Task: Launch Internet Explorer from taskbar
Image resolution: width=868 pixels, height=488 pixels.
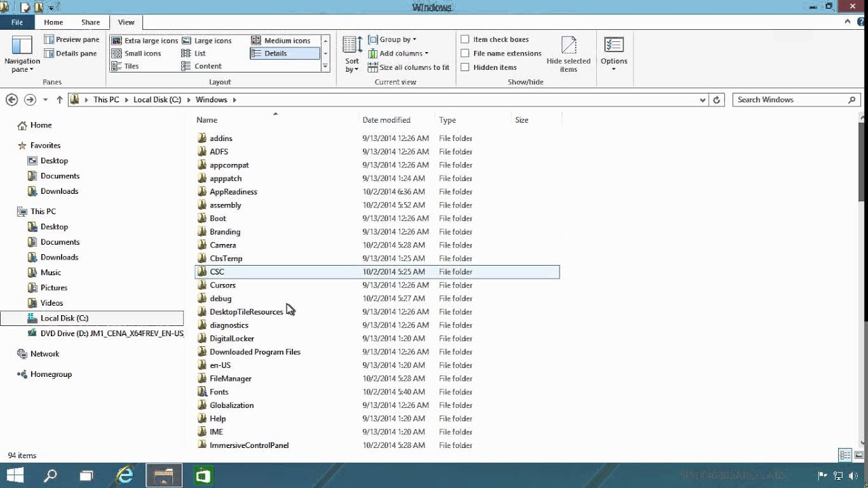Action: click(x=125, y=475)
